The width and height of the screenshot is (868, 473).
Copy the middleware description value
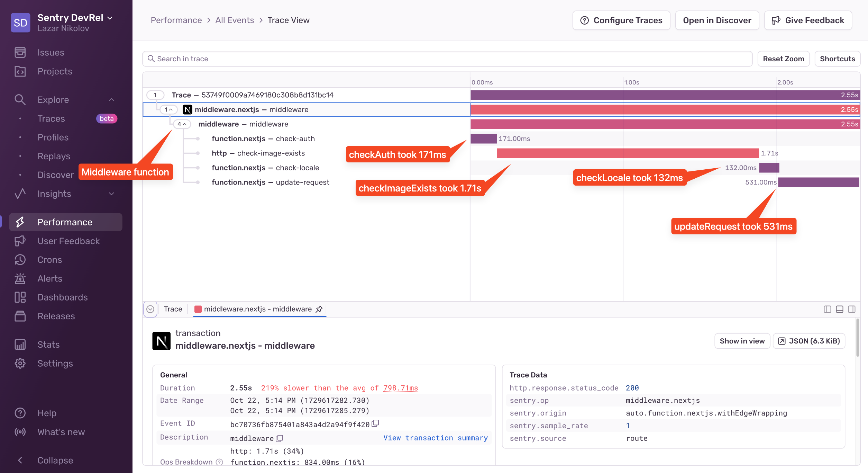click(x=280, y=438)
